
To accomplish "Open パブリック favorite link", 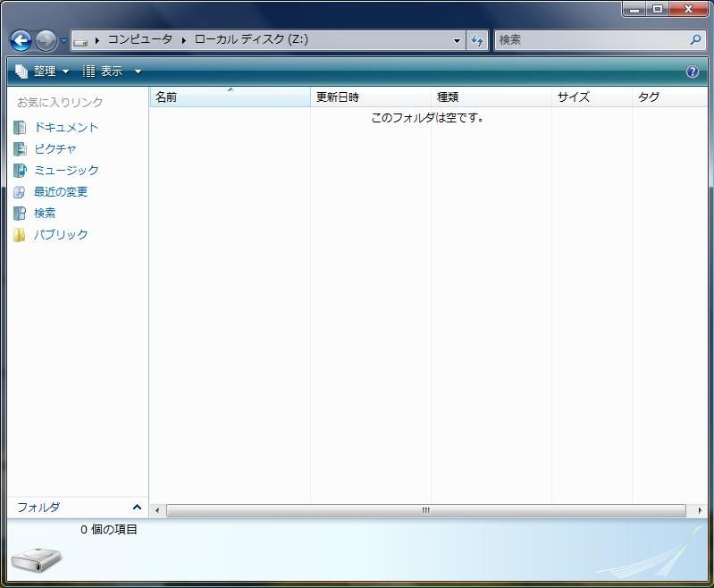I will [x=61, y=234].
